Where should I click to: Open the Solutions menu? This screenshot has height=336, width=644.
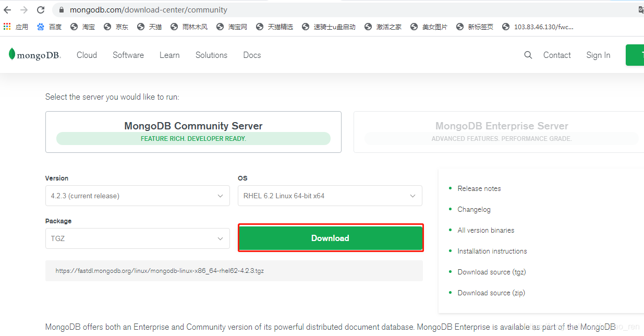211,55
